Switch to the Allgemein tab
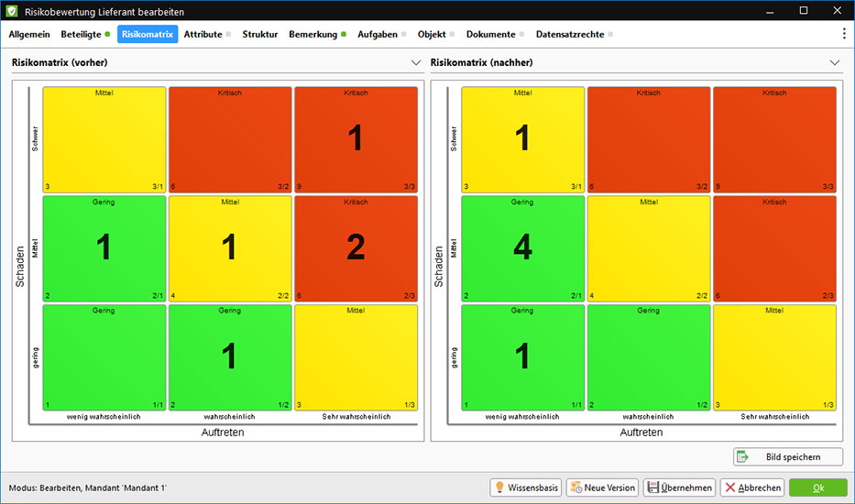 (30, 34)
